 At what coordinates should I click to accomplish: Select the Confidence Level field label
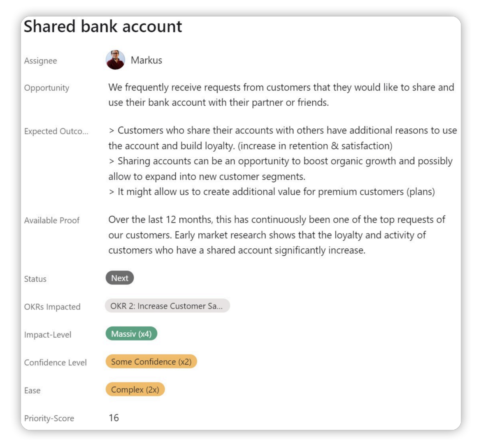[x=55, y=363]
